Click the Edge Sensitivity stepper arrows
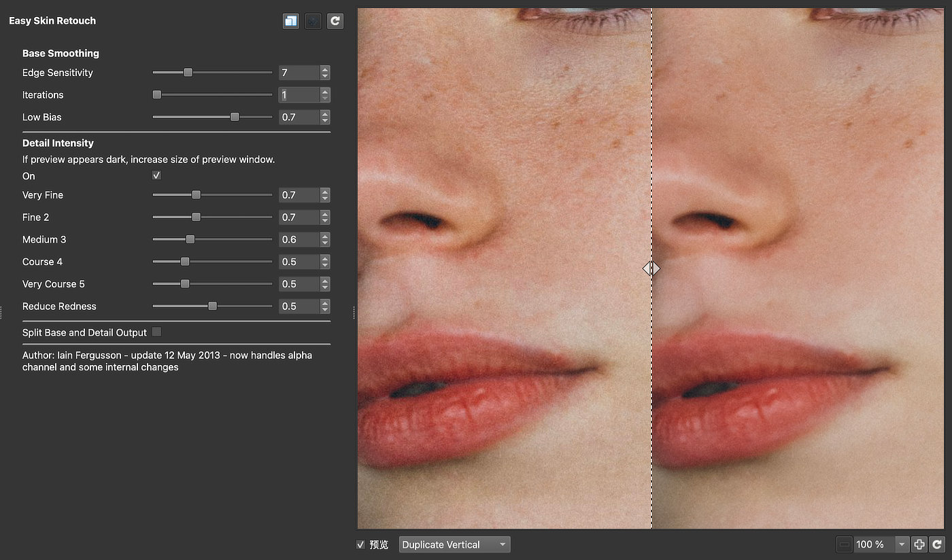Screen dimensions: 952x560 click(x=325, y=73)
